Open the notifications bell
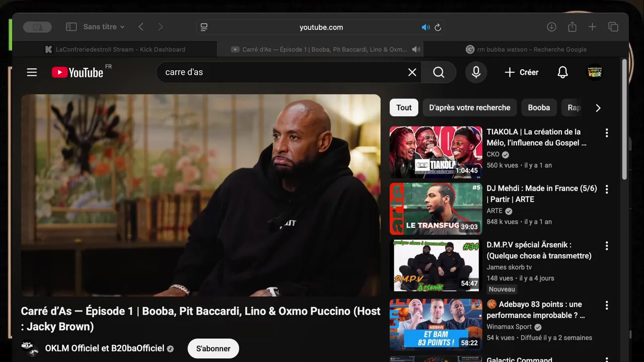Screen dimensions: 644x362 coord(562,72)
